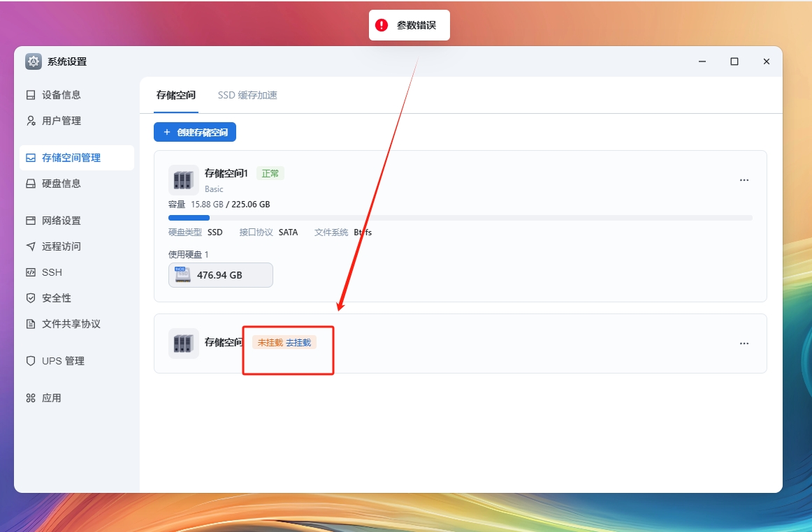The width and height of the screenshot is (812, 532).
Task: Click the 应用 grid icon
Action: [31, 398]
